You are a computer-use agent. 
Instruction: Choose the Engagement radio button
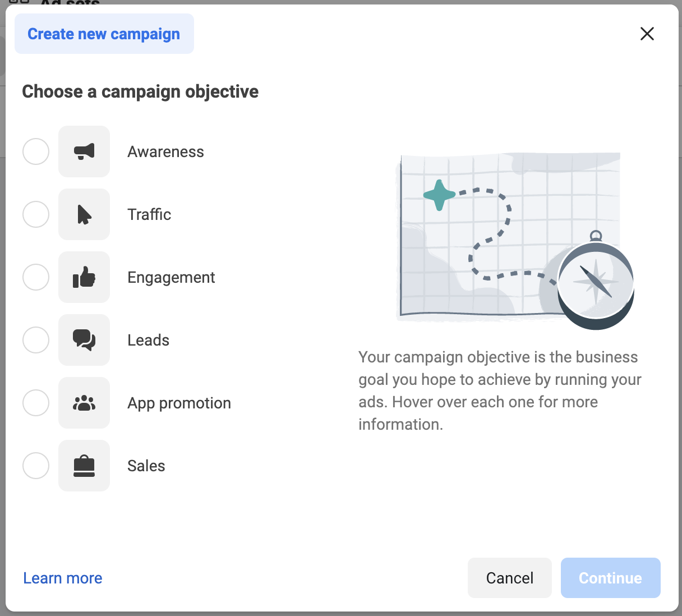pyautogui.click(x=36, y=277)
